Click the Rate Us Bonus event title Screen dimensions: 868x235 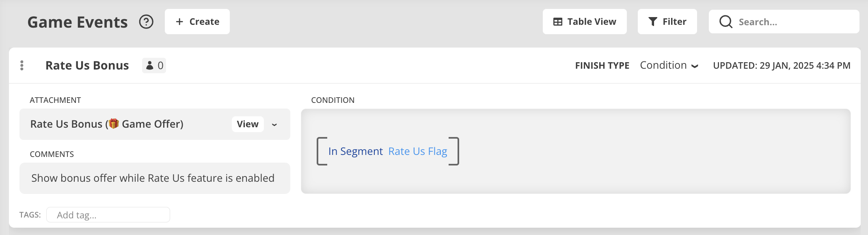click(87, 65)
